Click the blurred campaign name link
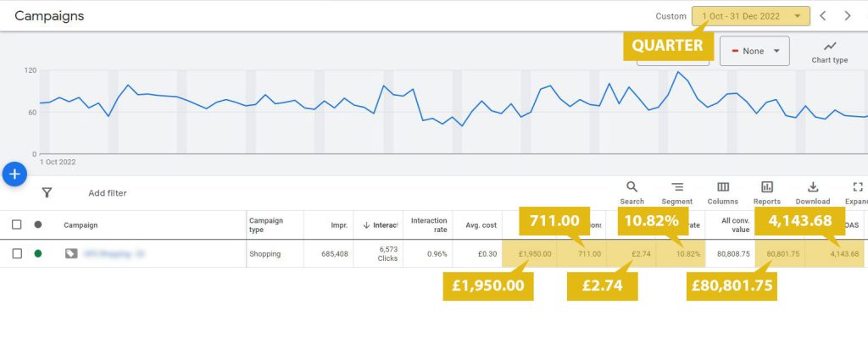This screenshot has width=868, height=338. click(113, 254)
